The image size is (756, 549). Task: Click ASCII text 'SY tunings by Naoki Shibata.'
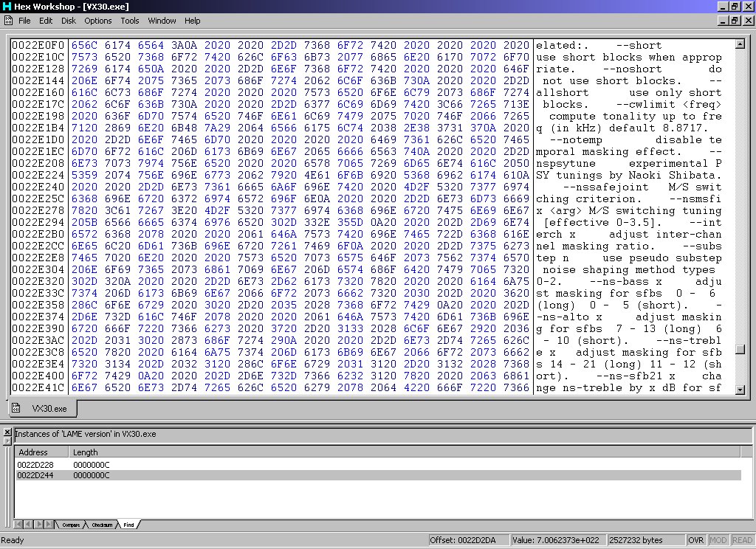pyautogui.click(x=629, y=175)
